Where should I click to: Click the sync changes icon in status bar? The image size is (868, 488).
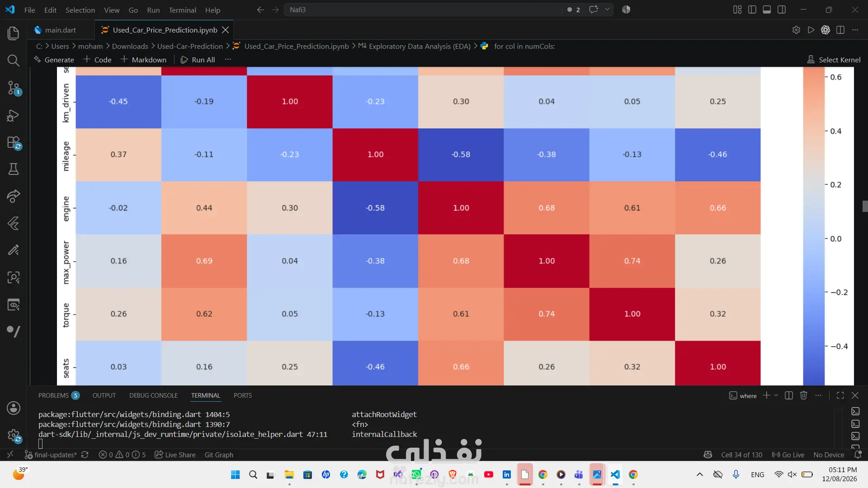(85, 455)
